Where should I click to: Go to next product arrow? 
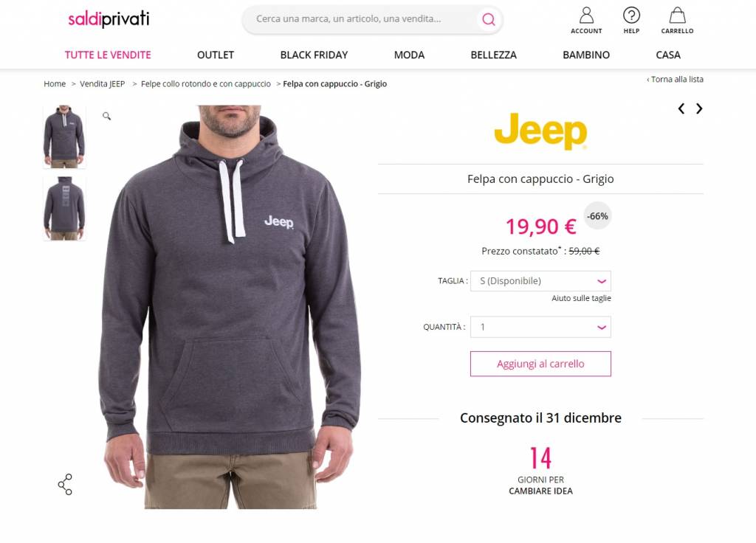(x=699, y=108)
